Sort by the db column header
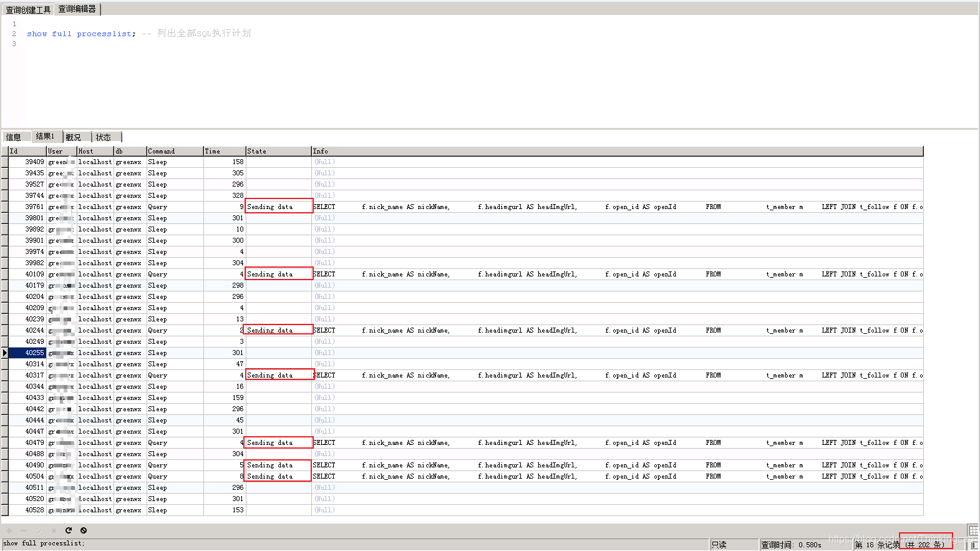Screen dimensions: 980x551 (x=130, y=151)
